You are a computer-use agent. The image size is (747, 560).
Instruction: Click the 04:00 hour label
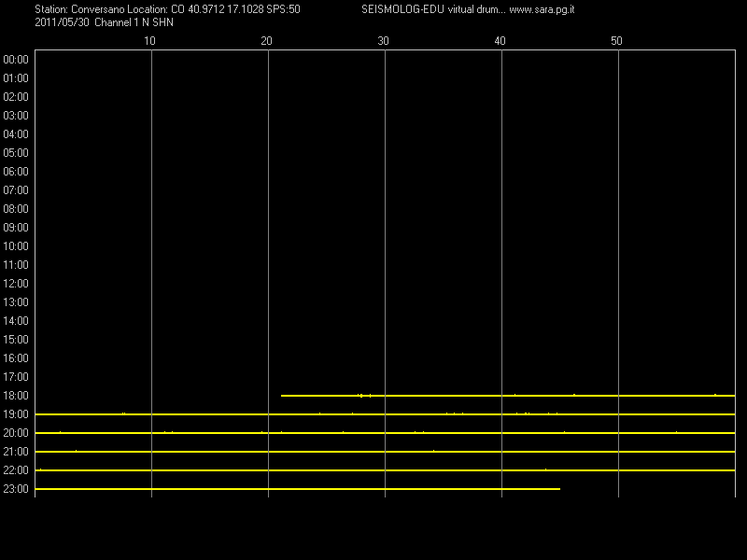[x=16, y=134]
